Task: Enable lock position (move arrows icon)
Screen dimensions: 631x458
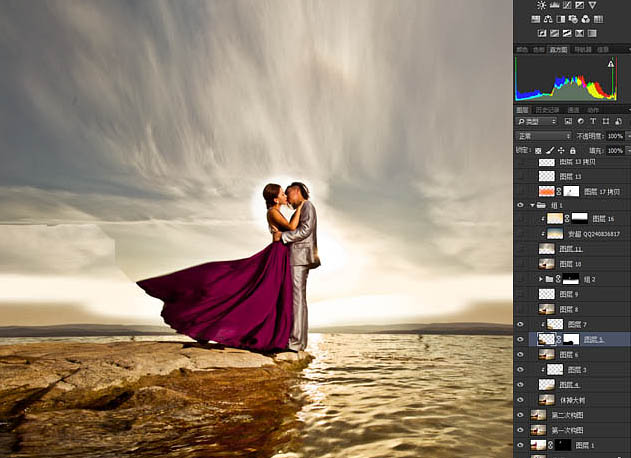Action: tap(561, 151)
